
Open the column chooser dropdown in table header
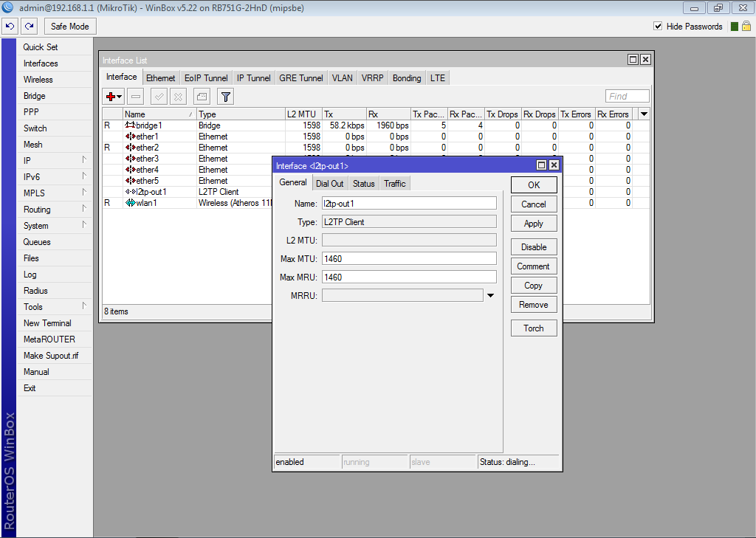[x=644, y=114]
